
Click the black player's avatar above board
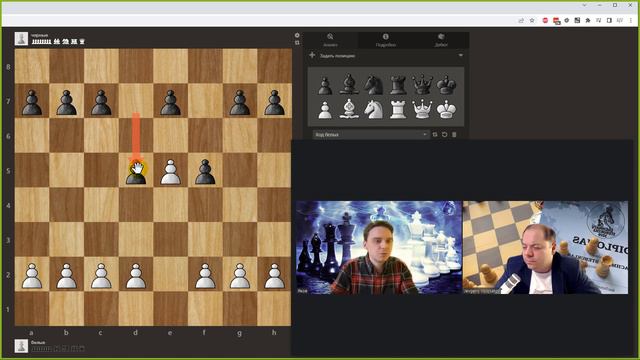coord(21,39)
